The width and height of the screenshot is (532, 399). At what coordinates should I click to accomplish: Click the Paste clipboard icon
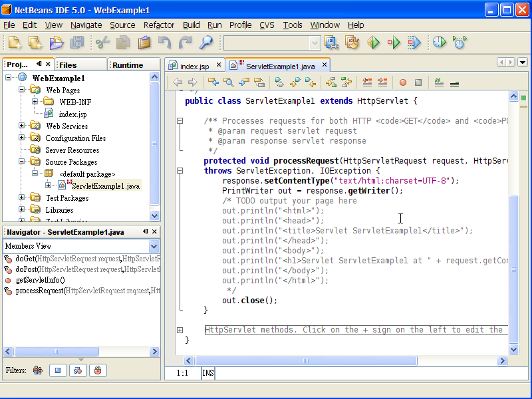click(x=144, y=43)
